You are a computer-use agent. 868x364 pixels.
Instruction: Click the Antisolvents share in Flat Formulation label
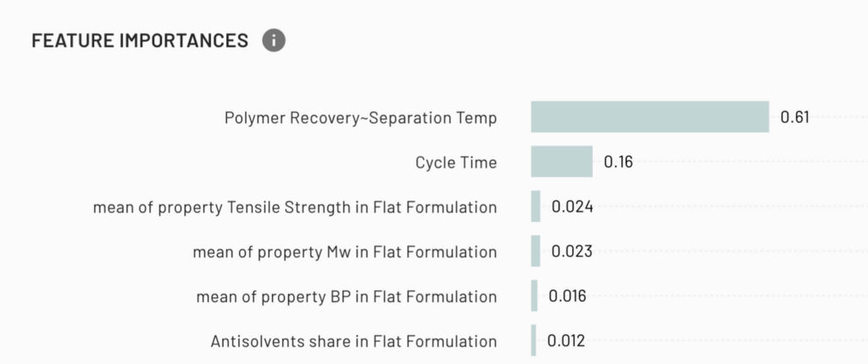point(353,341)
